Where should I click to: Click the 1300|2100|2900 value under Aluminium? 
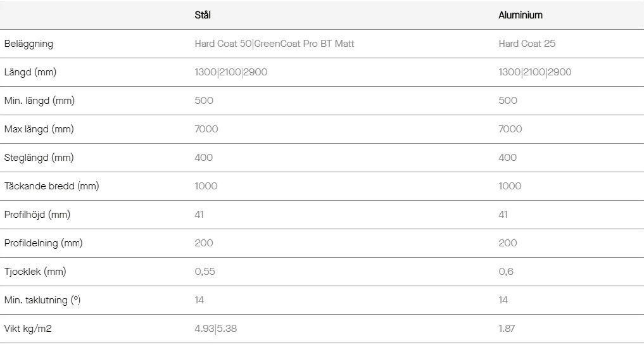(x=534, y=72)
